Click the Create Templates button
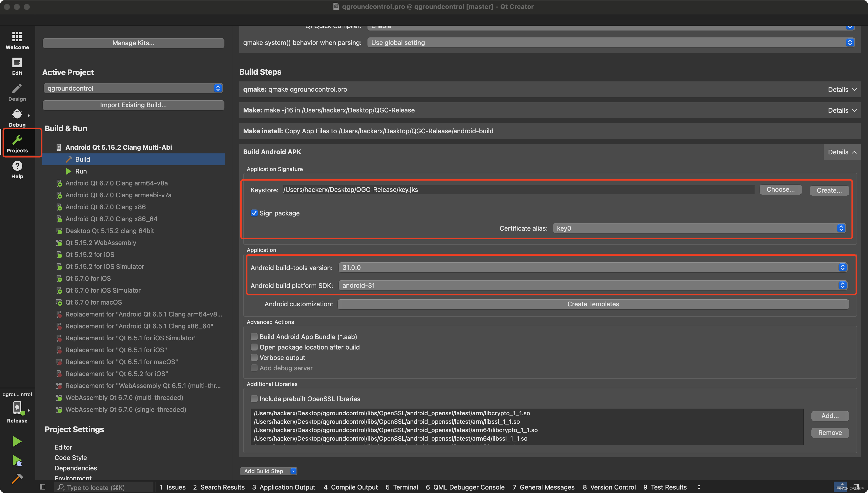This screenshot has width=868, height=493. click(x=593, y=304)
